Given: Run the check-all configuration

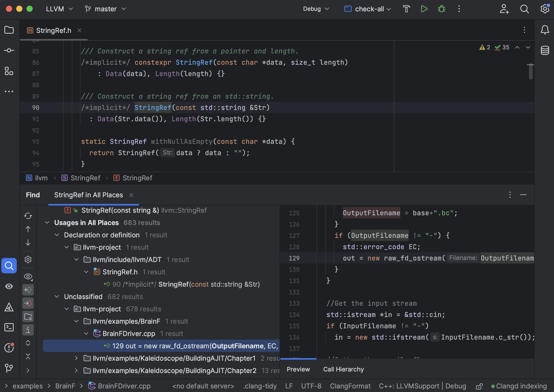Looking at the screenshot, I should coord(424,9).
